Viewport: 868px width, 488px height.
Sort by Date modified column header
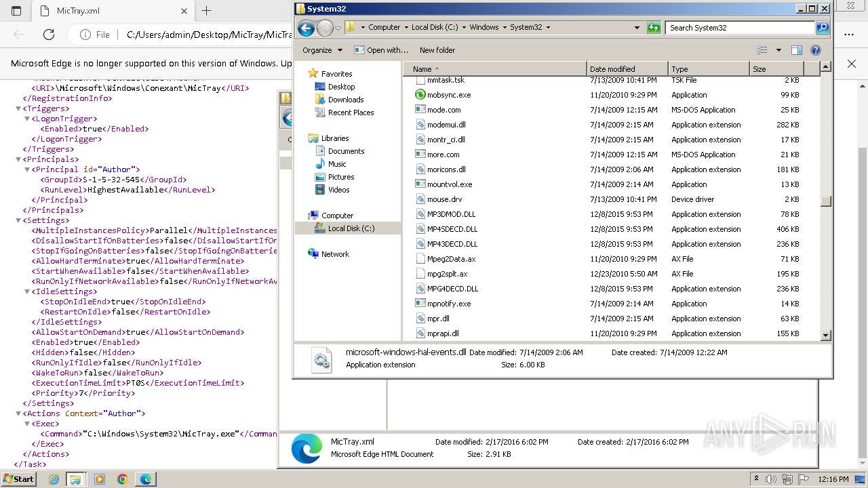point(627,69)
